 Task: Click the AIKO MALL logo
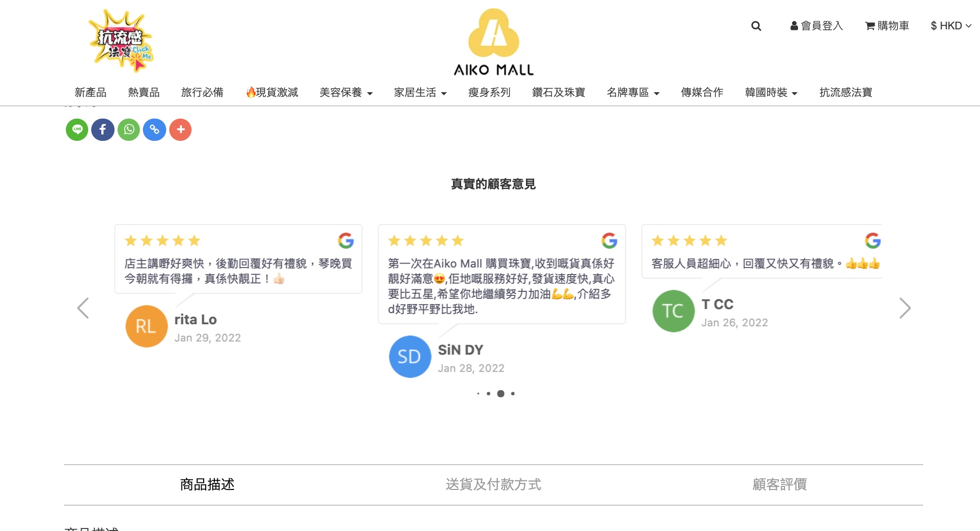coord(494,42)
